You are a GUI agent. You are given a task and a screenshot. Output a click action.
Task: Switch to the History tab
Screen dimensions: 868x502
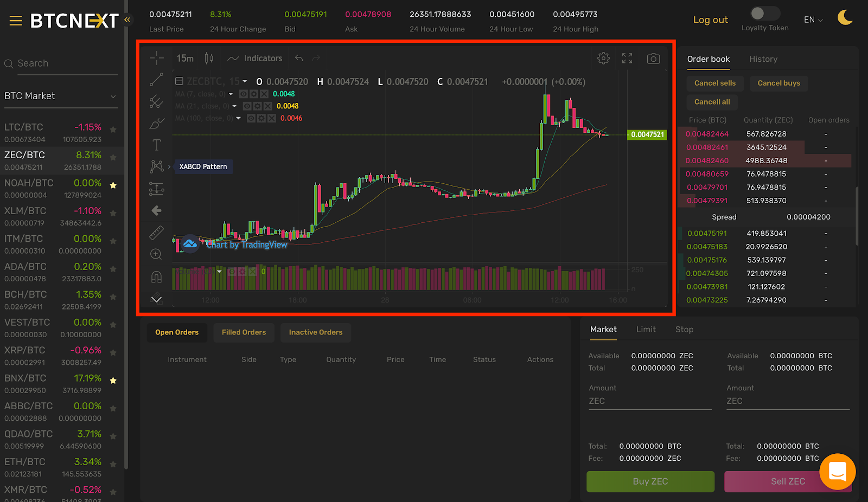pos(763,59)
